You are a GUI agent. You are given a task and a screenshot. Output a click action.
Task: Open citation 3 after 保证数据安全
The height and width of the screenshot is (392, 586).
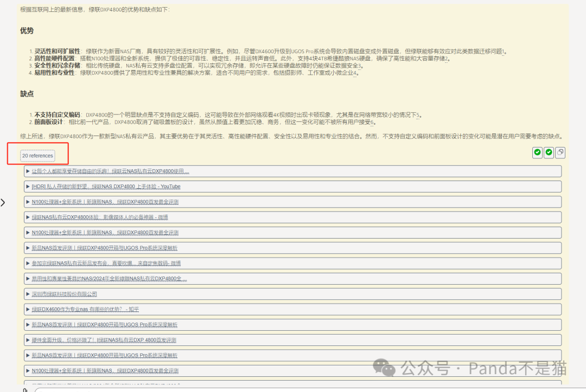(x=360, y=66)
